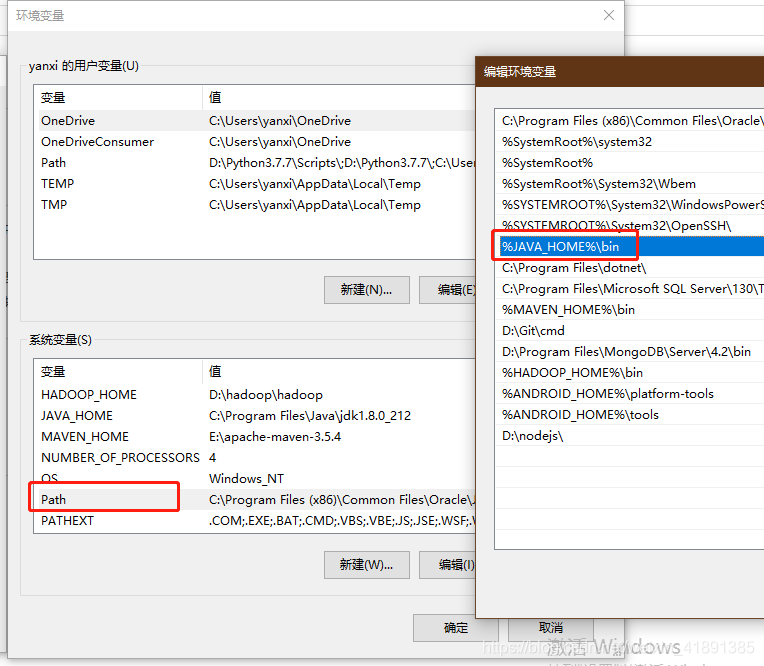This screenshot has width=764, height=666.
Task: Select D:\Git\cmd path entry
Action: 630,330
